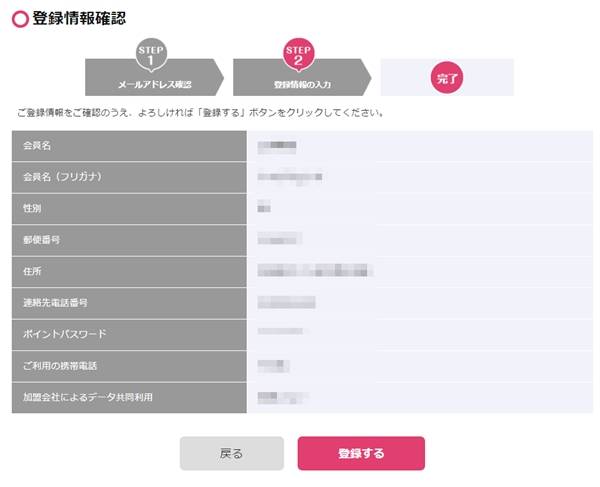Click the 会員名（フリガナ） row label

tap(63, 177)
